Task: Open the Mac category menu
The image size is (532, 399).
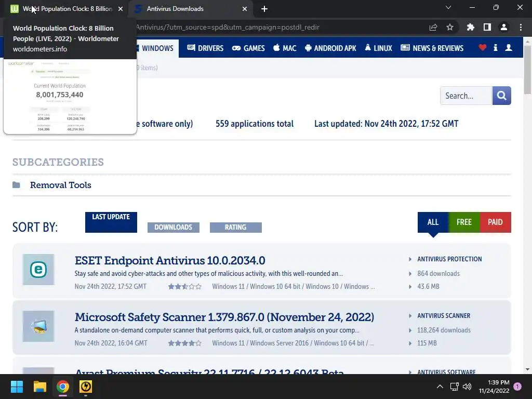Action: (x=285, y=48)
